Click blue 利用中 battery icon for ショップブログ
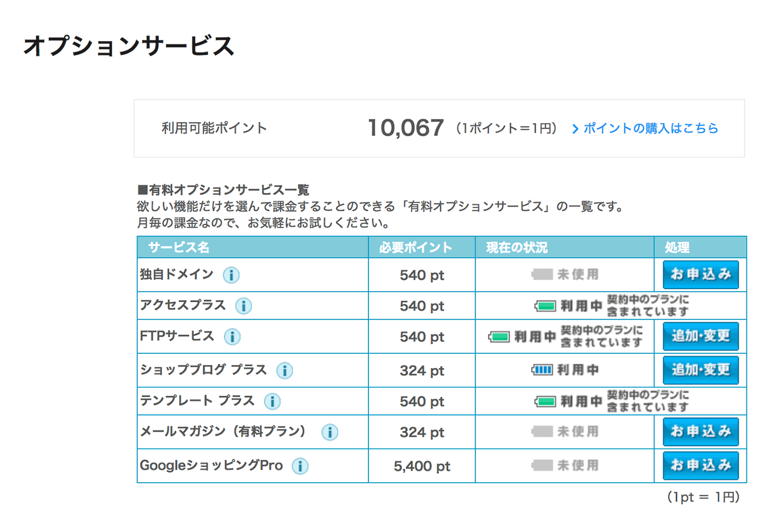Image resolution: width=777 pixels, height=532 pixels. [x=542, y=370]
